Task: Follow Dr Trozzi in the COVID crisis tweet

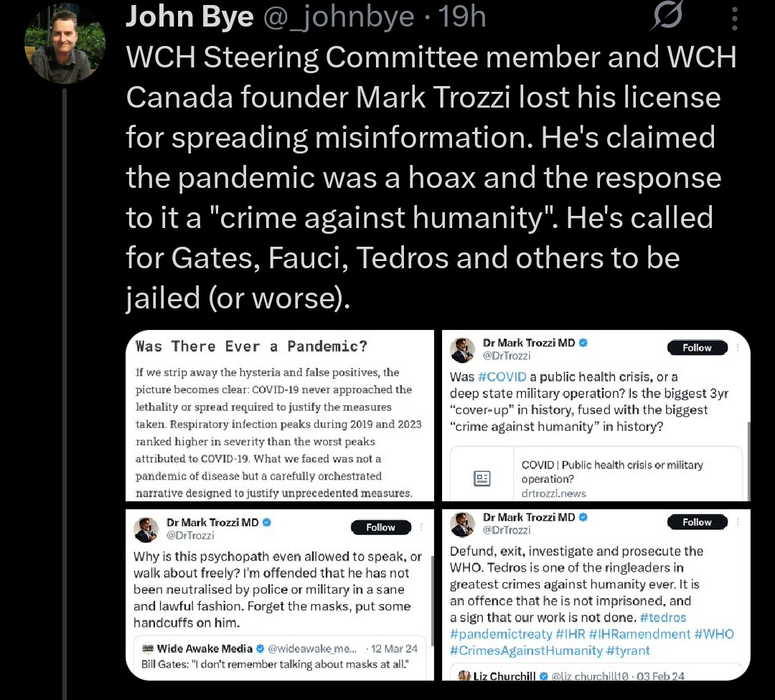Action: coord(697,348)
